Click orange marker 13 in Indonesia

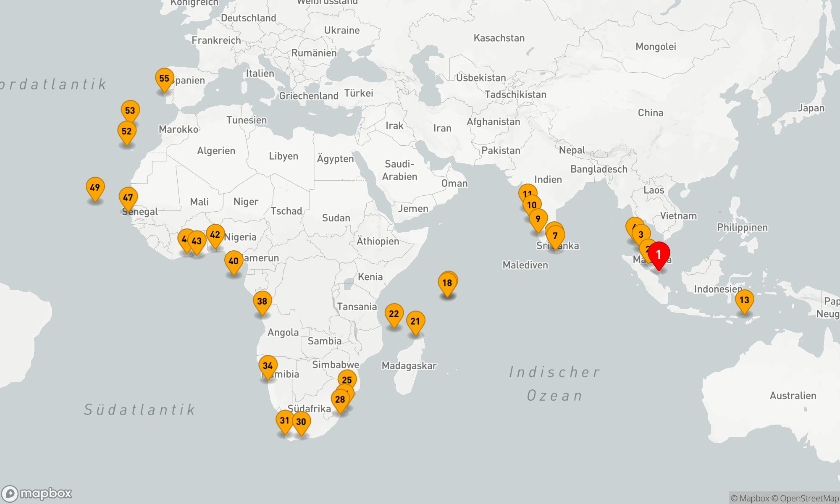tap(744, 300)
